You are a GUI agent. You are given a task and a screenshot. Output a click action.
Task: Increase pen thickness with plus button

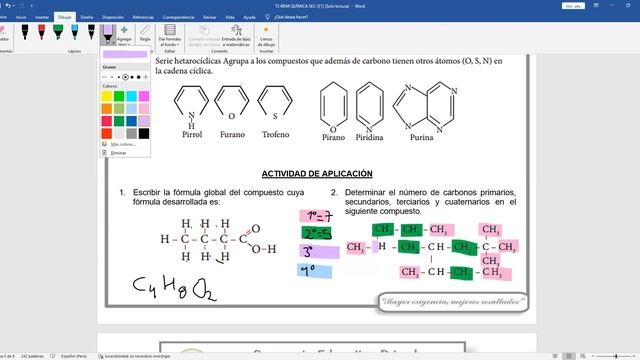(x=146, y=77)
